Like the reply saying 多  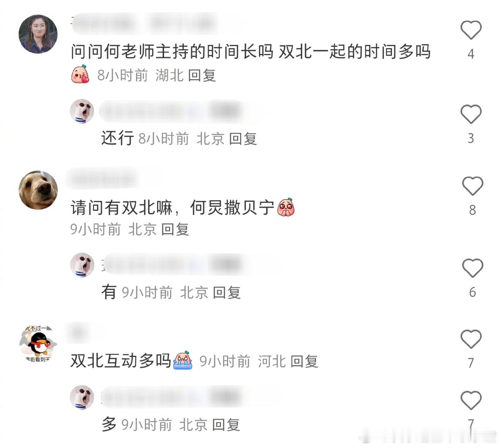(471, 401)
